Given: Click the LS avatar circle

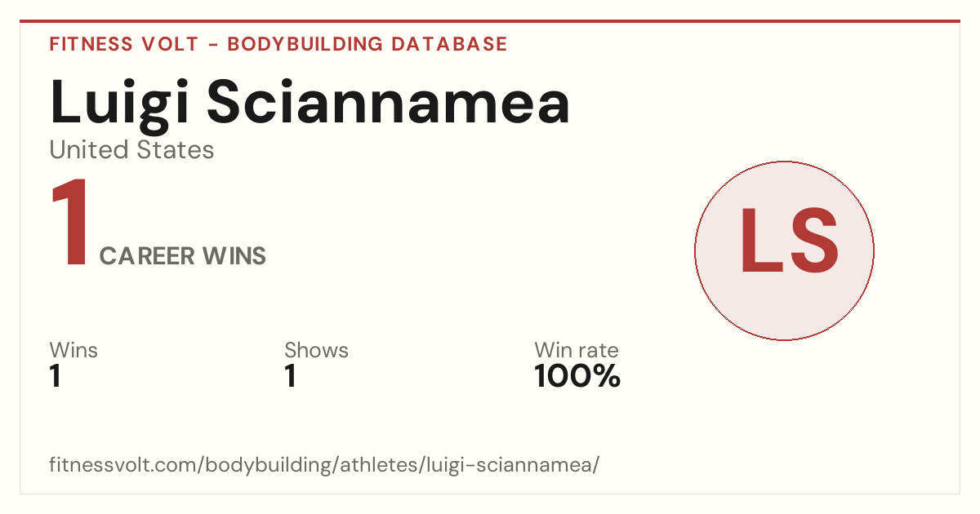Looking at the screenshot, I should pyautogui.click(x=784, y=250).
